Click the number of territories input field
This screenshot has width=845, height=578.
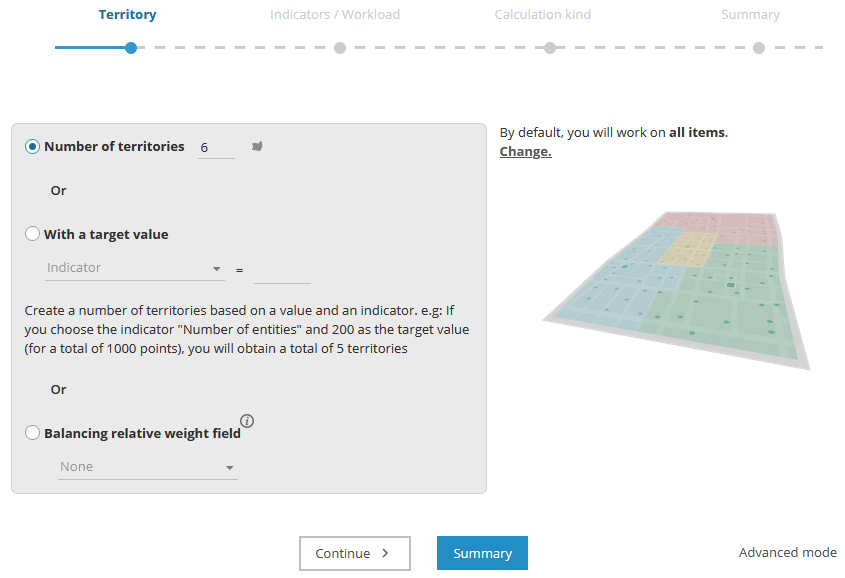216,148
